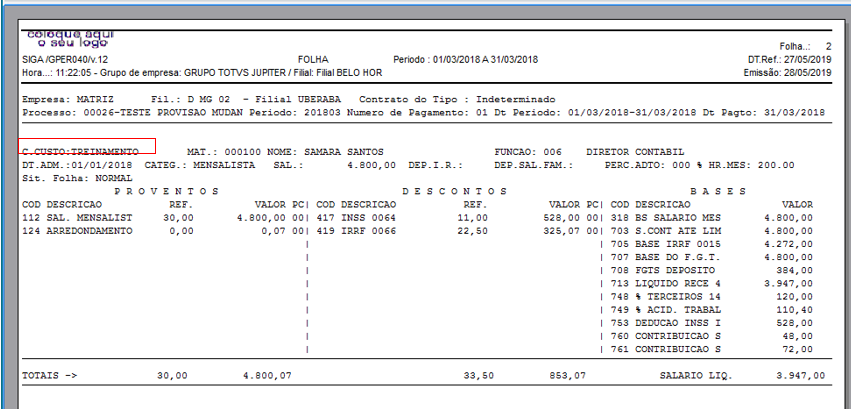Click the 'D E S C O N T O S' section heading
The width and height of the screenshot is (851, 409).
coord(455,191)
